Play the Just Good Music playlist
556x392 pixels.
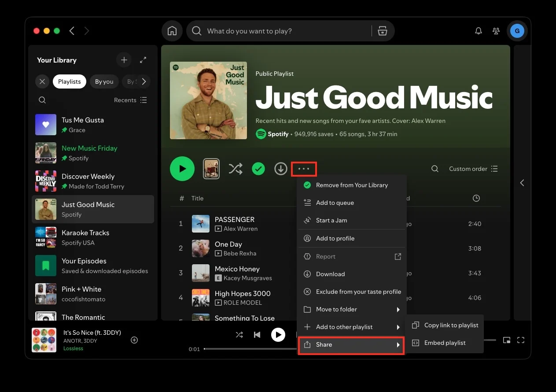click(182, 169)
